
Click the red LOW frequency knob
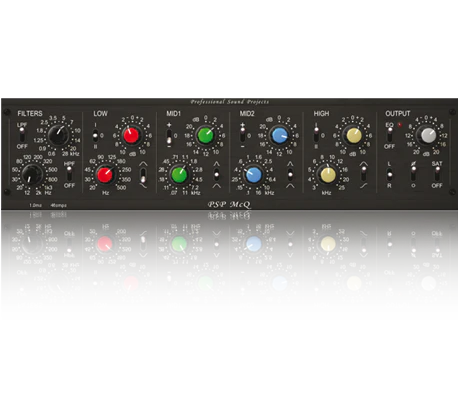tap(105, 175)
